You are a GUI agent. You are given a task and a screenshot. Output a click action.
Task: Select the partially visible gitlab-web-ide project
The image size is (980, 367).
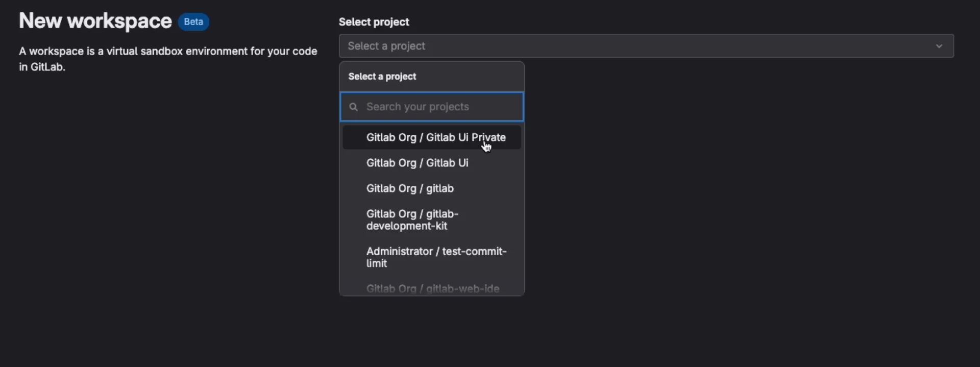click(432, 288)
